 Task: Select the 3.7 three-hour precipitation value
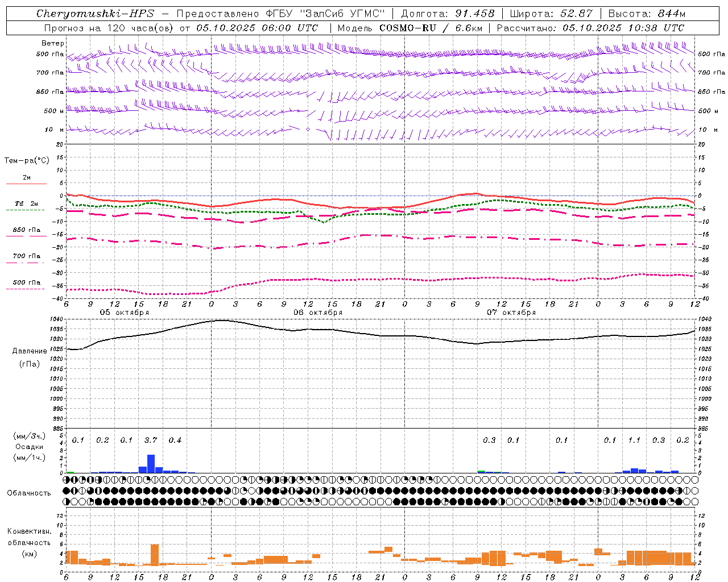(151, 440)
